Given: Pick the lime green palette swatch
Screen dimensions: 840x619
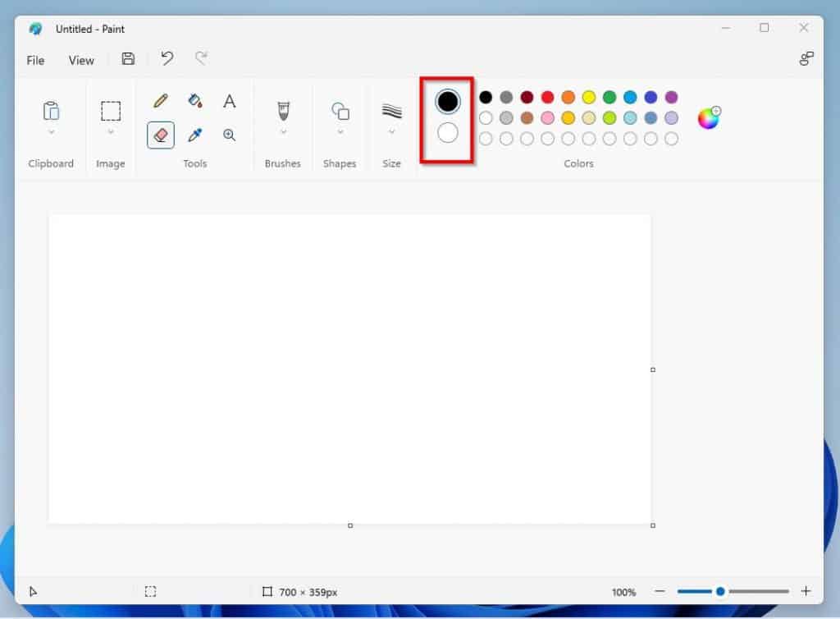Looking at the screenshot, I should (609, 118).
